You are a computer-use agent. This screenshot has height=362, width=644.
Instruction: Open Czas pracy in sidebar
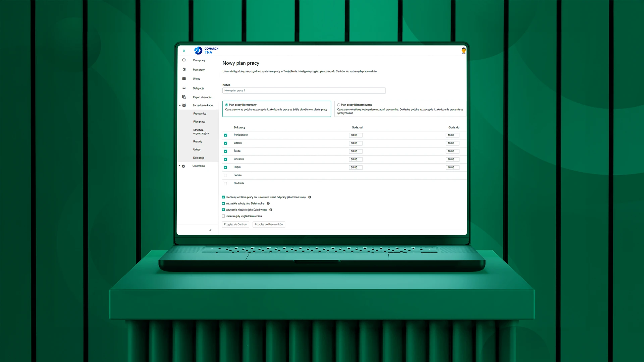(x=199, y=60)
